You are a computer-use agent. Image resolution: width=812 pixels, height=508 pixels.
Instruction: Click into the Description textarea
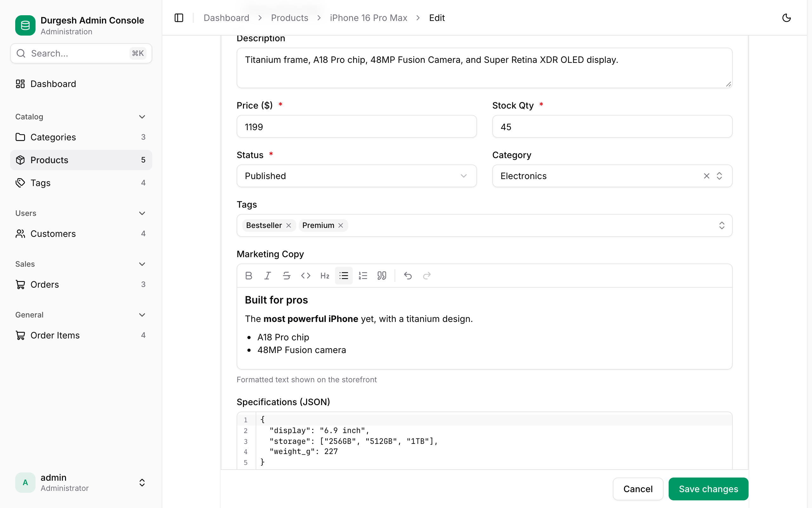tap(485, 68)
